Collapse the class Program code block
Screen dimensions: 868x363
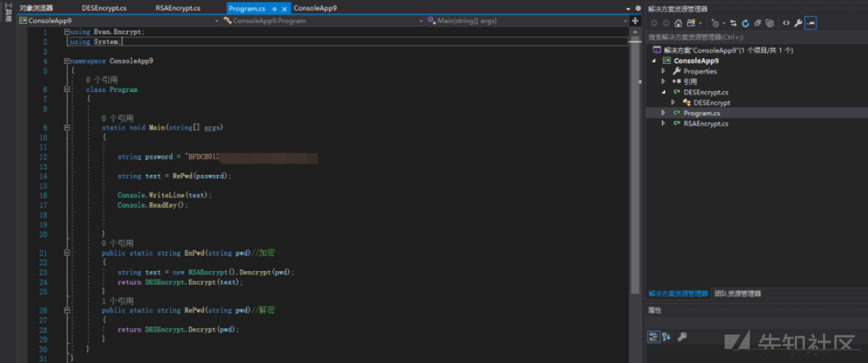pyautogui.click(x=67, y=90)
